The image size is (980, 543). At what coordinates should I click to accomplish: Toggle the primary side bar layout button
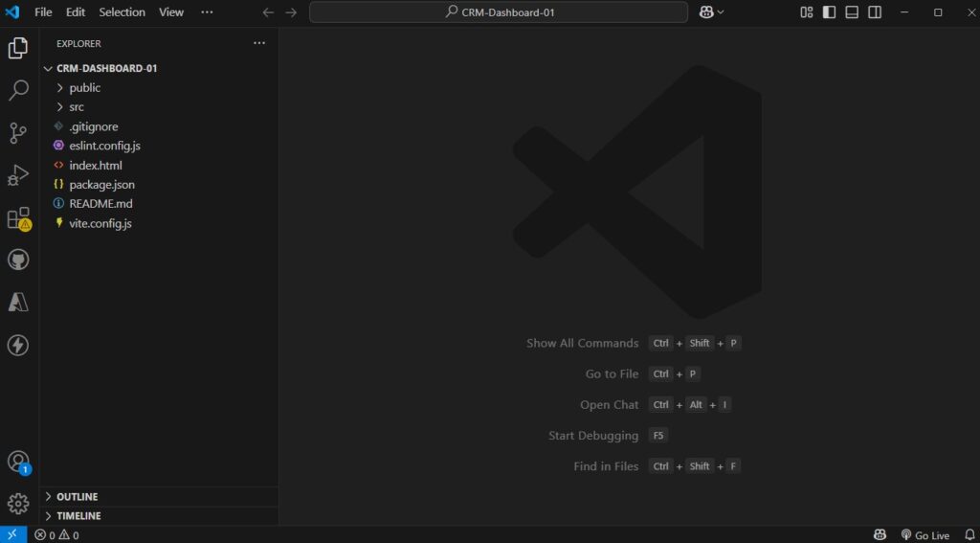click(829, 12)
